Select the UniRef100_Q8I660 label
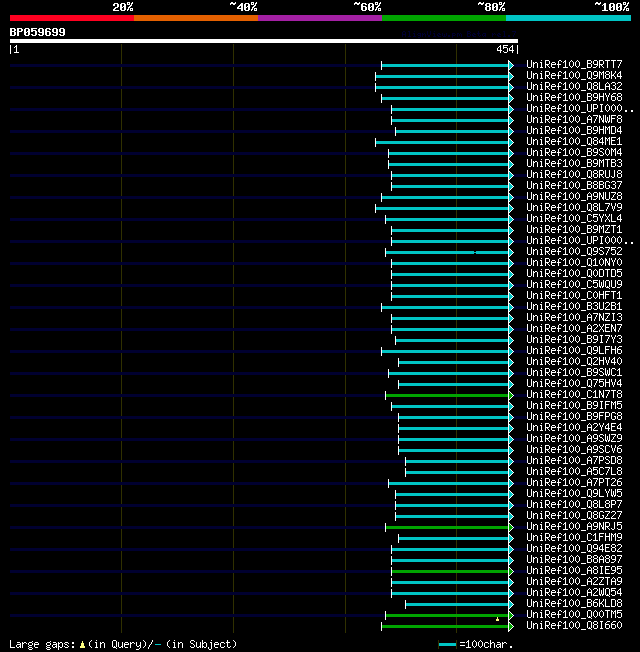Image resolution: width=640 pixels, height=652 pixels. click(x=574, y=626)
